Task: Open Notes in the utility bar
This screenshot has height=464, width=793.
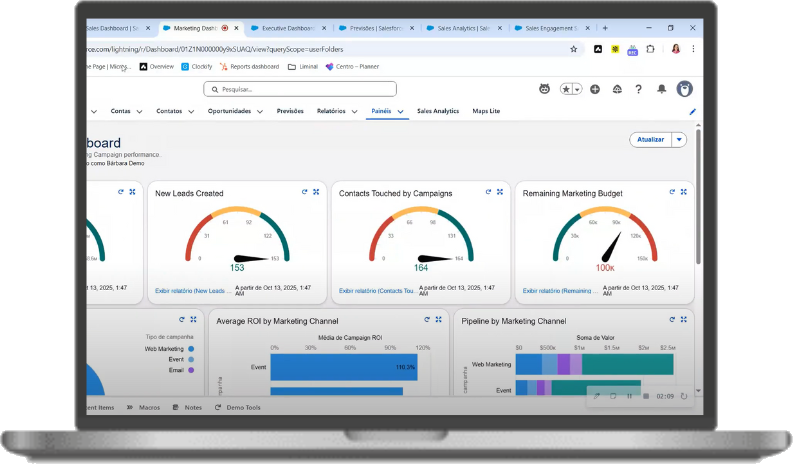Action: [188, 407]
